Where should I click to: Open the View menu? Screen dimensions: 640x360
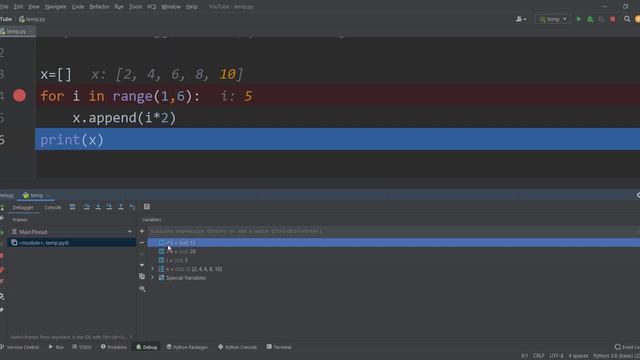34,7
